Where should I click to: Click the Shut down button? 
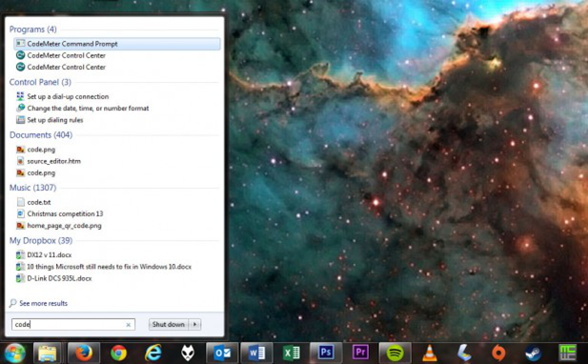point(169,324)
